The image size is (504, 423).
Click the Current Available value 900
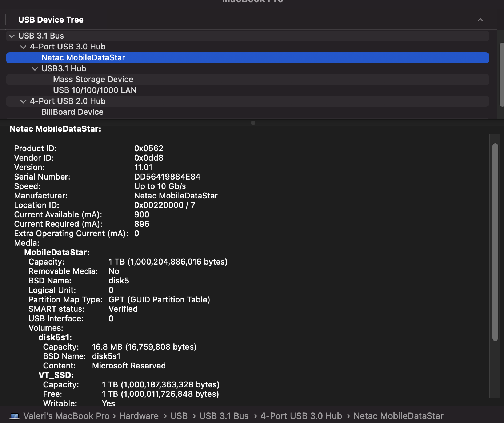[x=142, y=215]
